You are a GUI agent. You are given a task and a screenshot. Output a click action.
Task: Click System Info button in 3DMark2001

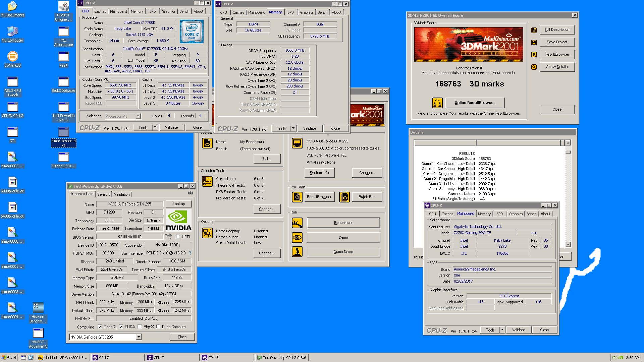pyautogui.click(x=319, y=173)
